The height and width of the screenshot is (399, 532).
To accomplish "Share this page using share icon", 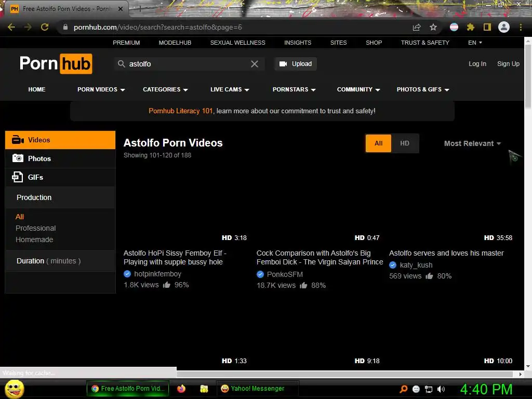I will coord(417,27).
